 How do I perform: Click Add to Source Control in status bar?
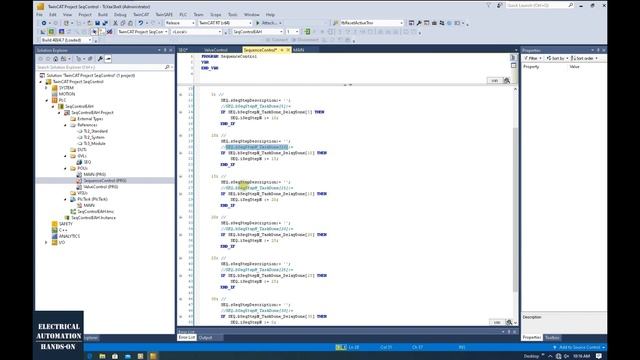tap(579, 347)
